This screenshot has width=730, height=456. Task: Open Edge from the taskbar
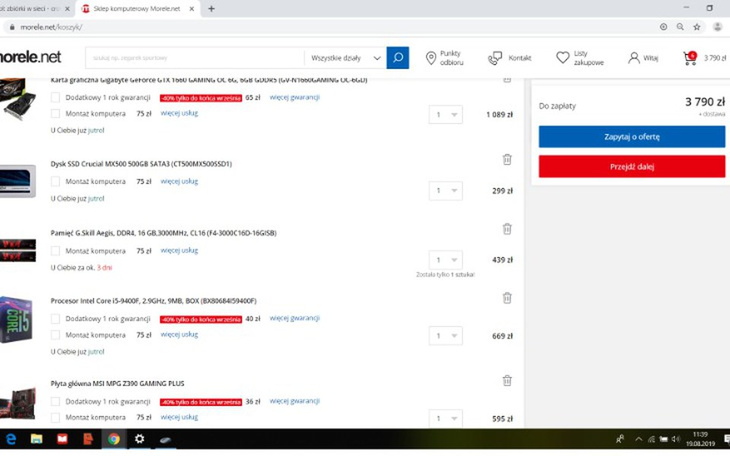[11, 439]
